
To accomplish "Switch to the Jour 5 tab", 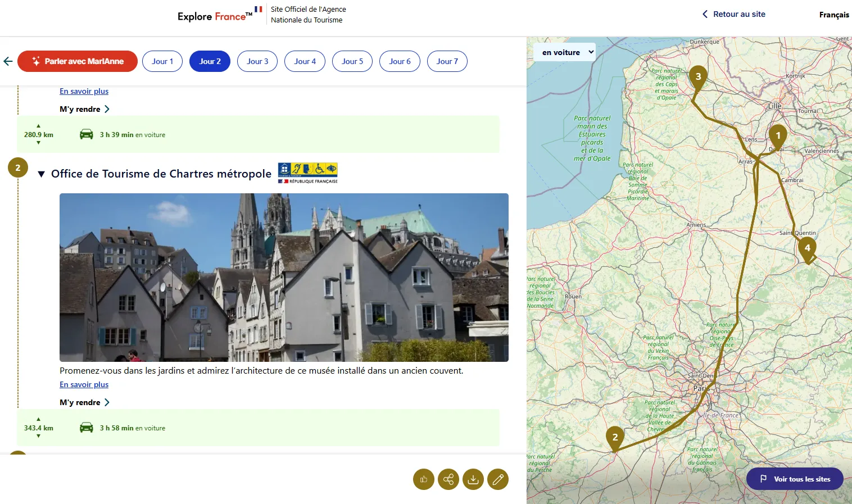I will pos(352,61).
